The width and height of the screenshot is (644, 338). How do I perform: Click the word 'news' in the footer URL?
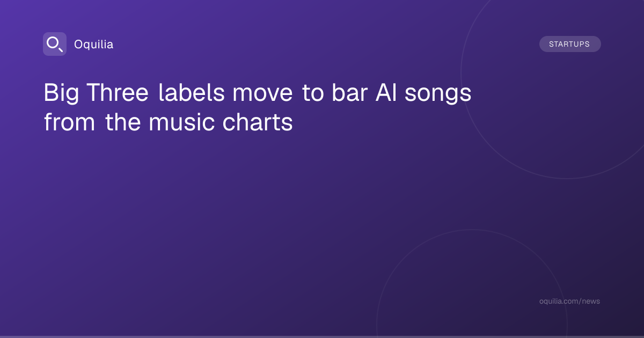tap(591, 302)
